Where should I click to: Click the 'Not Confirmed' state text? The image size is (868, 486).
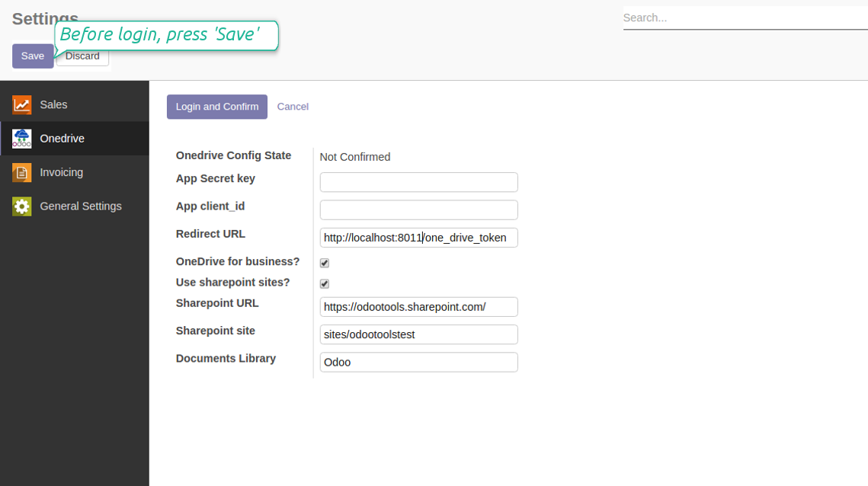[355, 157]
